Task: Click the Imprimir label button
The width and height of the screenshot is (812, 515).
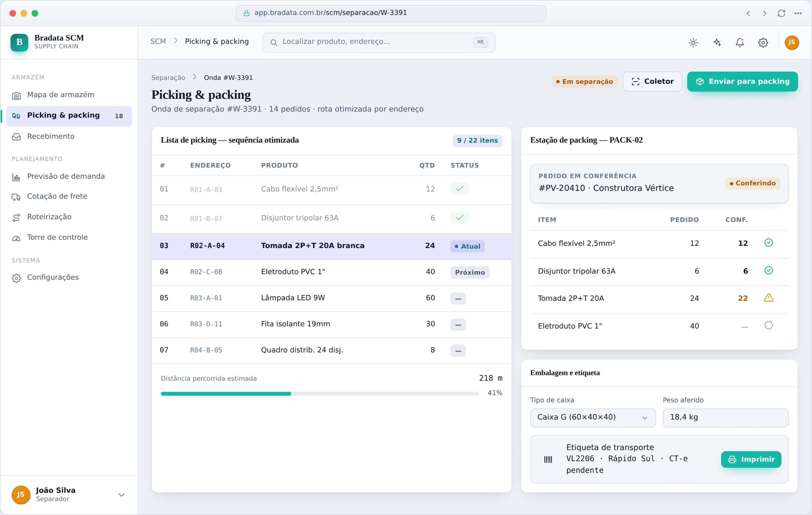Action: tap(751, 459)
